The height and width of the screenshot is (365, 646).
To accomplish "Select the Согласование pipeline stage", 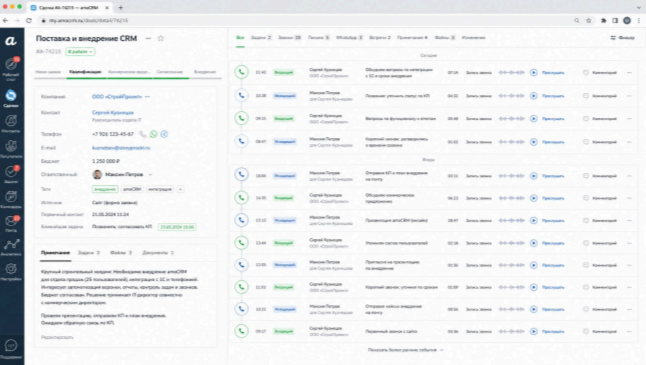I will 170,72.
